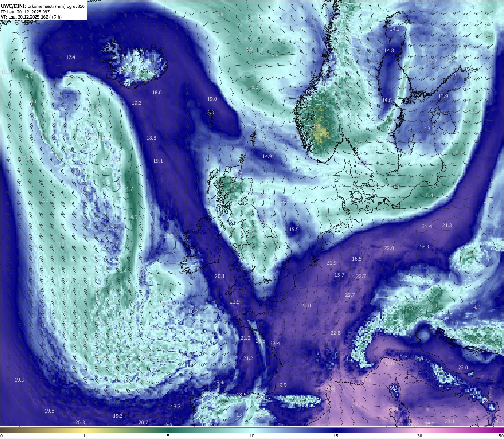Image resolution: width=504 pixels, height=439 pixels.
Task: Click the 20.1 value label
Action: click(220, 276)
